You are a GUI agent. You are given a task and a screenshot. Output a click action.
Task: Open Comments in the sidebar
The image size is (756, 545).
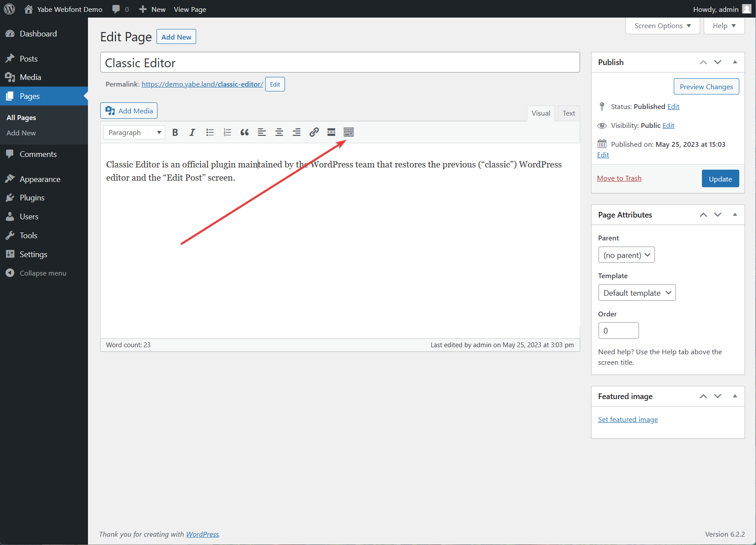[44, 154]
